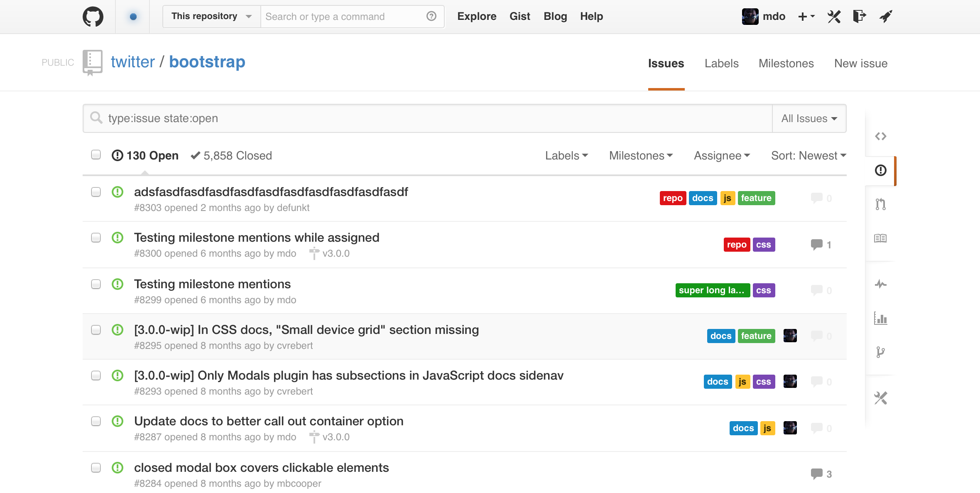
Task: Click comment bubble for issue #8284
Action: coord(816,474)
